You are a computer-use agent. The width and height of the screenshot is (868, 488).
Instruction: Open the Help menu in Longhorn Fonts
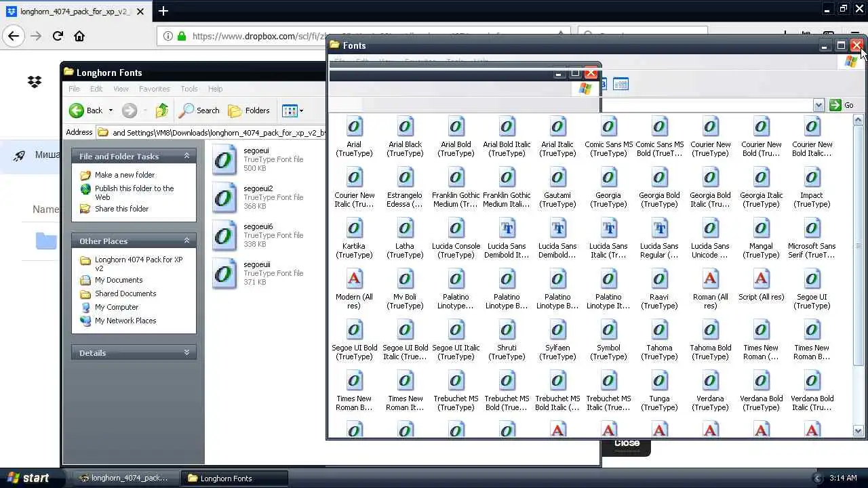point(215,89)
